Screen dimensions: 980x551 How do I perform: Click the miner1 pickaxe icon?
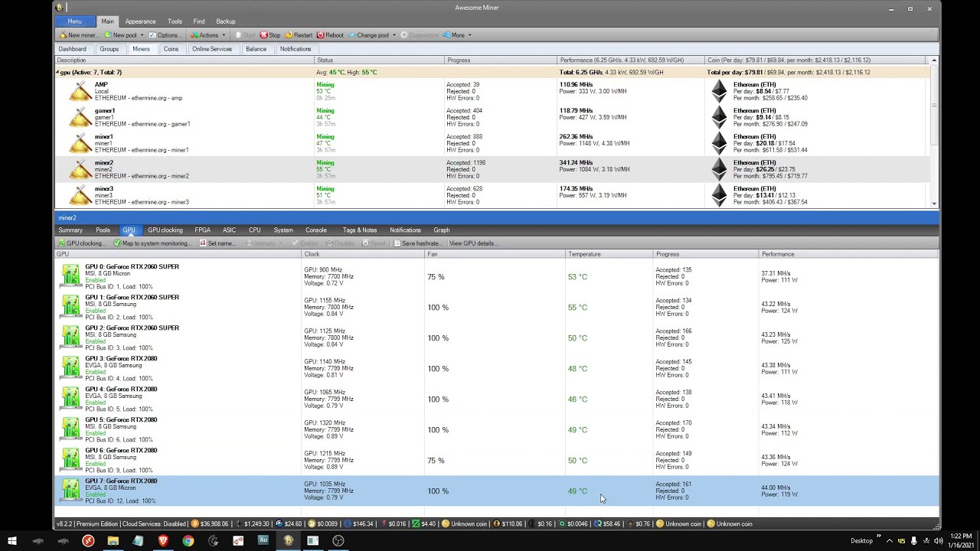tap(80, 143)
